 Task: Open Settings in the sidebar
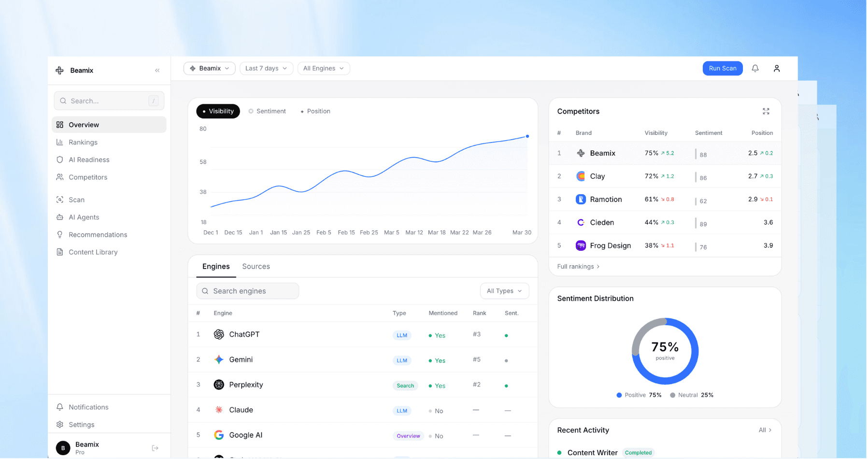(109, 425)
